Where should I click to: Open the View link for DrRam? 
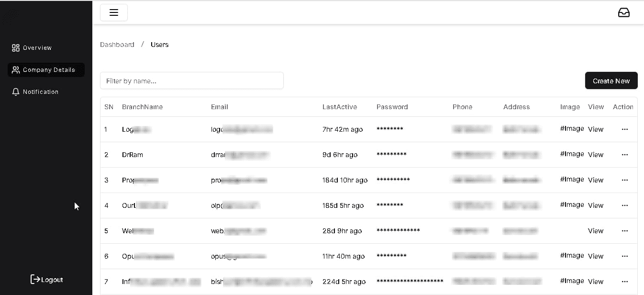pos(596,154)
